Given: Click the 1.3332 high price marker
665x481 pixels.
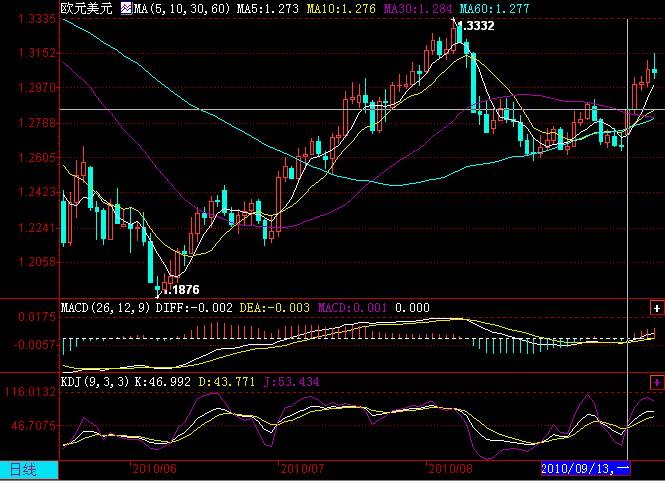Looking at the screenshot, I should [x=477, y=26].
